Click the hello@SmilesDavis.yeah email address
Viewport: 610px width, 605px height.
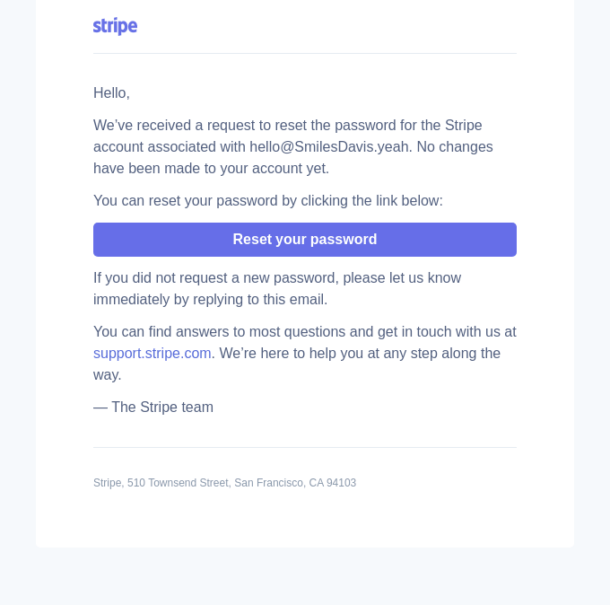[329, 147]
